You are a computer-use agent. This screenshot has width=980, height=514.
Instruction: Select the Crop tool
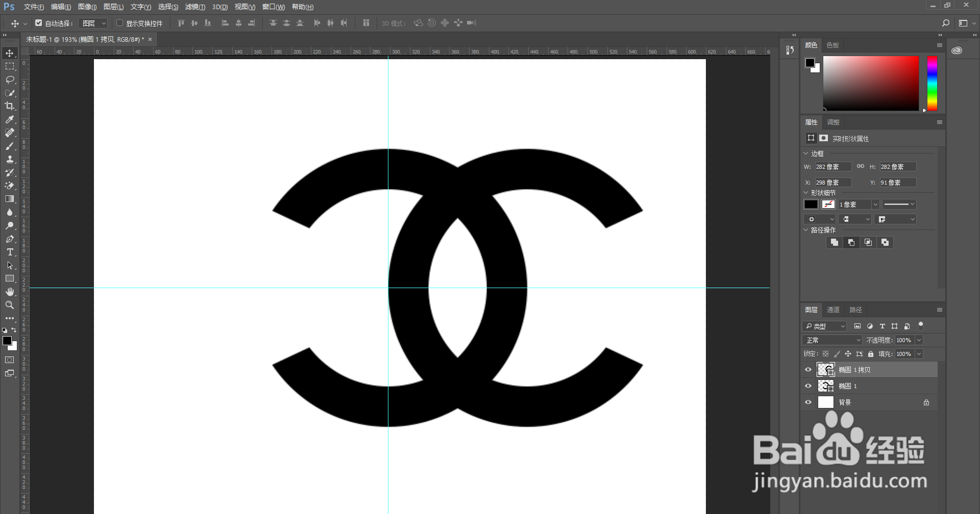coord(10,106)
